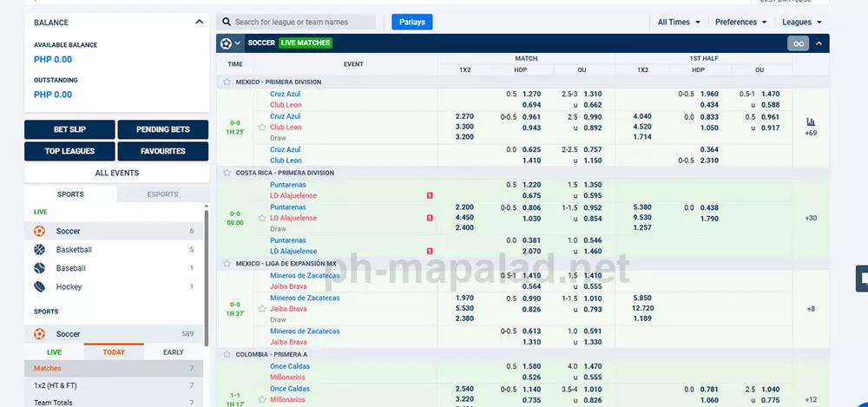Select Hockey in live sports list
The height and width of the screenshot is (407, 868).
[x=114, y=287]
